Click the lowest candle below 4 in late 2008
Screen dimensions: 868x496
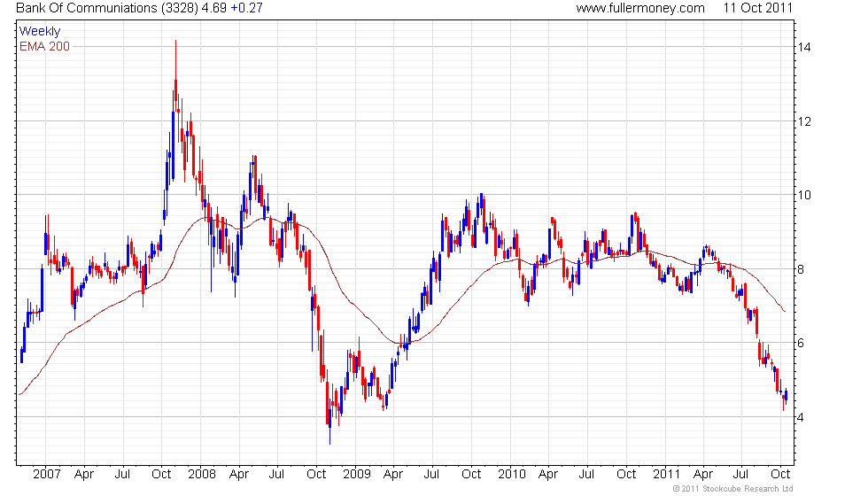329,421
